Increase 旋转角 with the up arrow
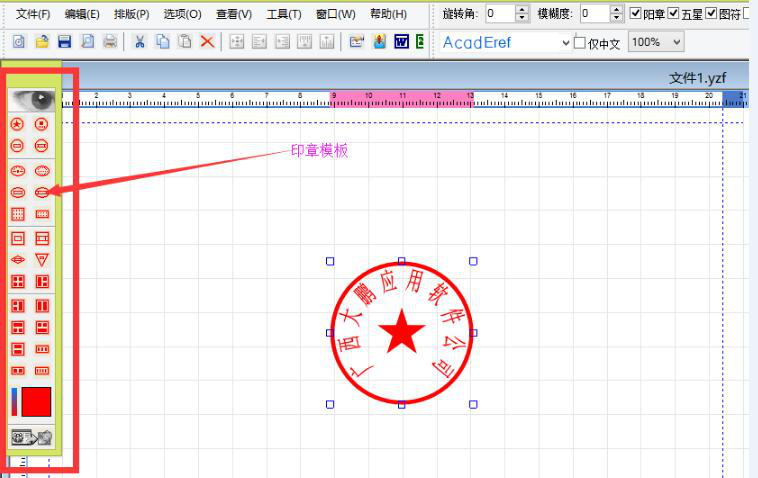 [x=522, y=9]
